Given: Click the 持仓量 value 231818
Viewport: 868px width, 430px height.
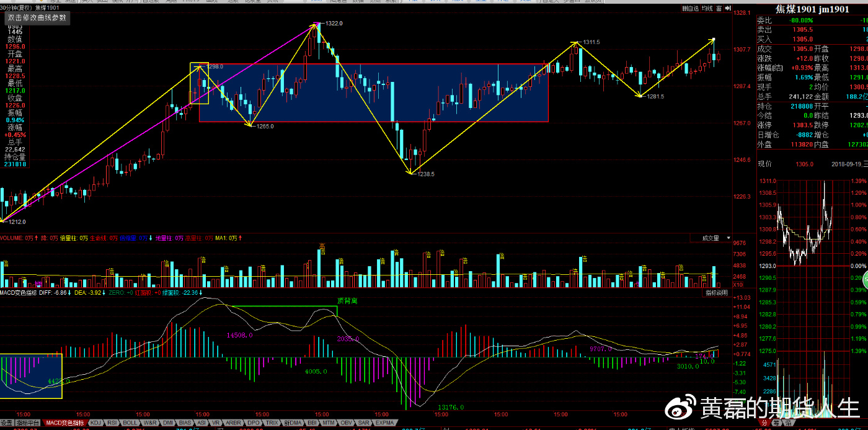Looking at the screenshot, I should tap(15, 164).
